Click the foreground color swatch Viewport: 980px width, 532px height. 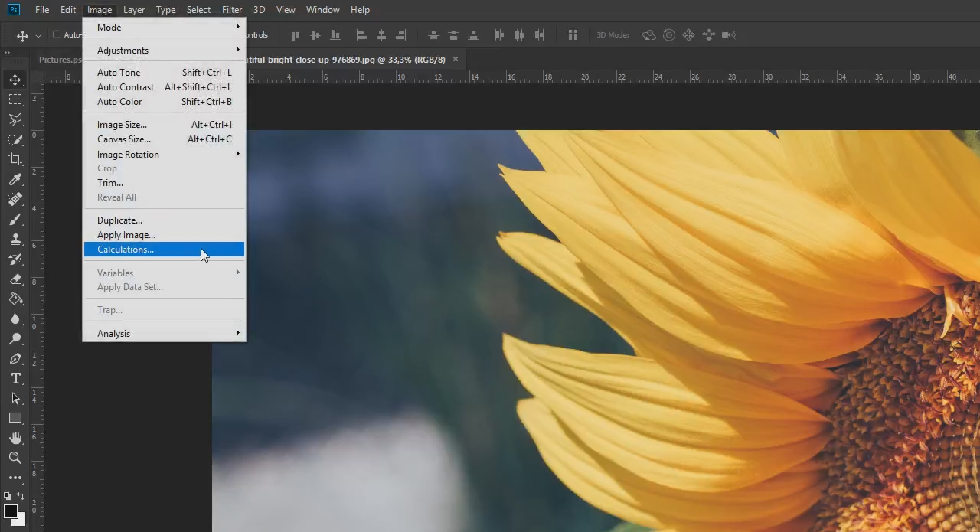(x=11, y=512)
